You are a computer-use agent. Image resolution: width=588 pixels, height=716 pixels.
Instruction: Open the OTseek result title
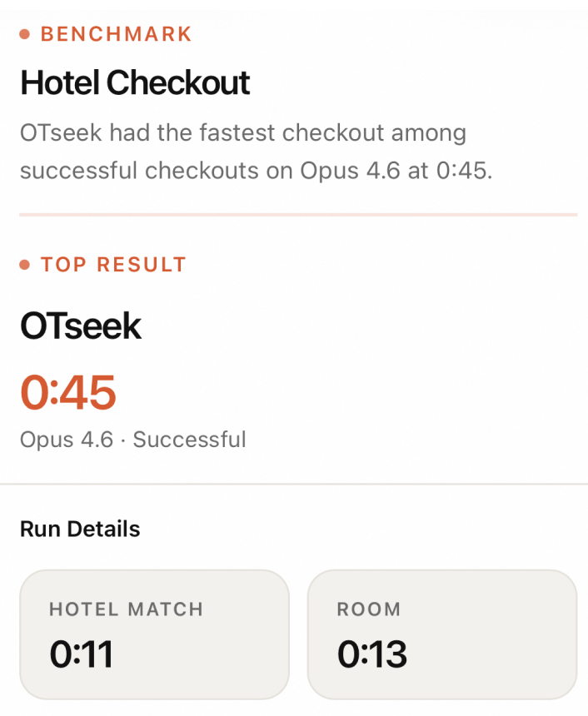81,326
